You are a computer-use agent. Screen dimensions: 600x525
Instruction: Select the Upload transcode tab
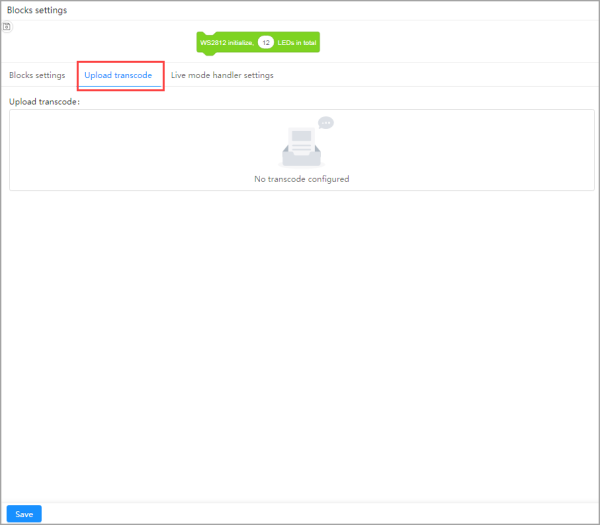[x=118, y=75]
